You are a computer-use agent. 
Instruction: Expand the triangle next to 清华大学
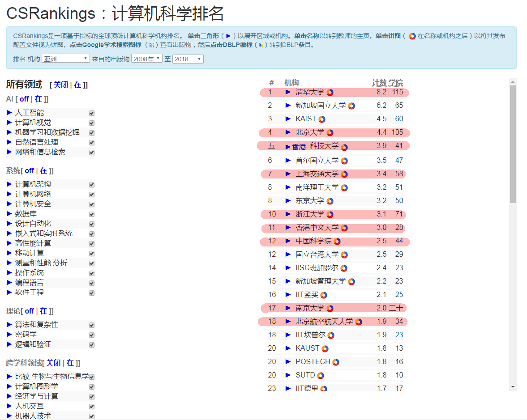tap(289, 92)
